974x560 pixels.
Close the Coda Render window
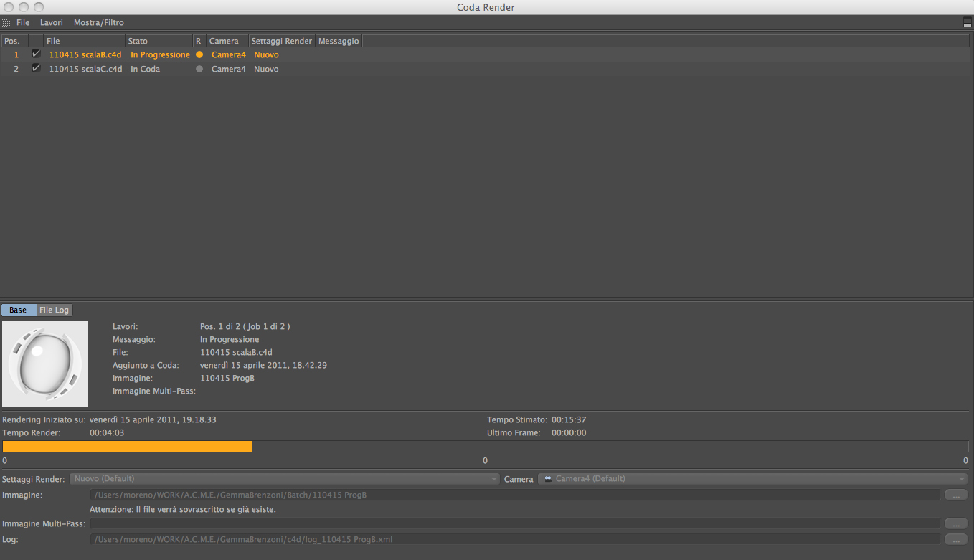[8, 7]
